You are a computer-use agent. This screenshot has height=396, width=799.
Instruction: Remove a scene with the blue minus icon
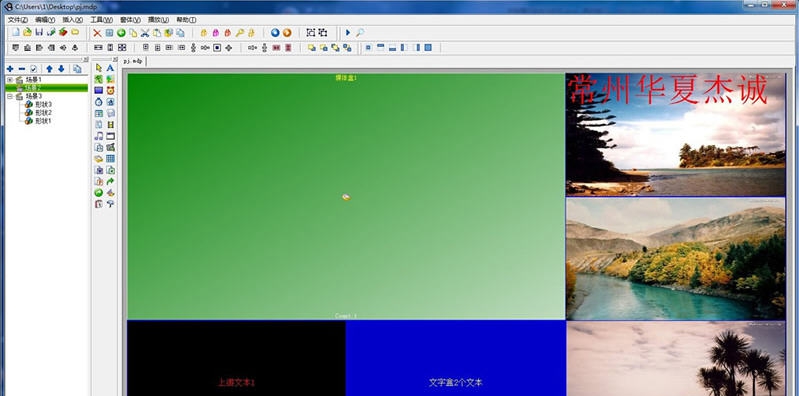point(21,69)
